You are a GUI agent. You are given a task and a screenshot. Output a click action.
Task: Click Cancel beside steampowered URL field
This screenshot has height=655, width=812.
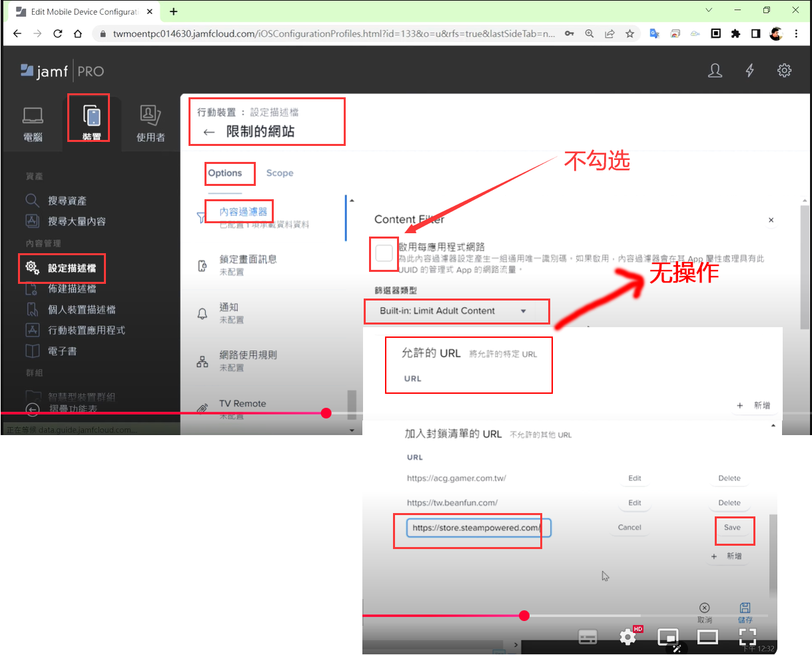(x=629, y=527)
